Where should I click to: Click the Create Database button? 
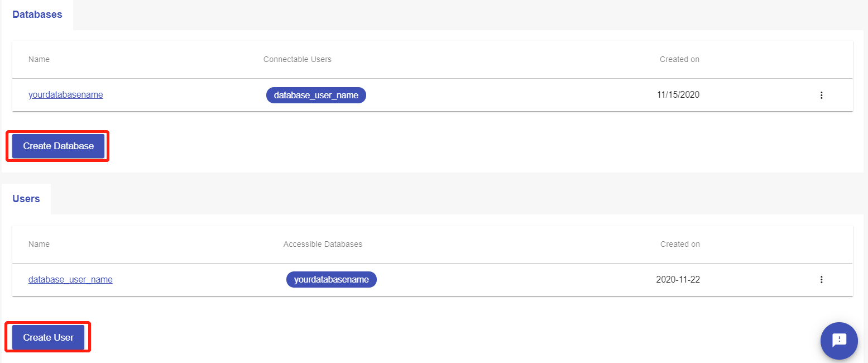[x=57, y=146]
